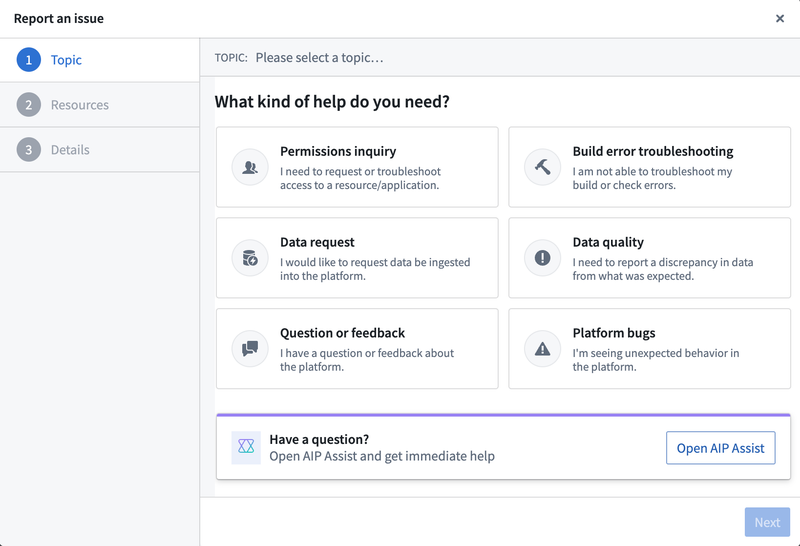Click the step 3 numbered circle
The image size is (800, 546).
point(29,150)
